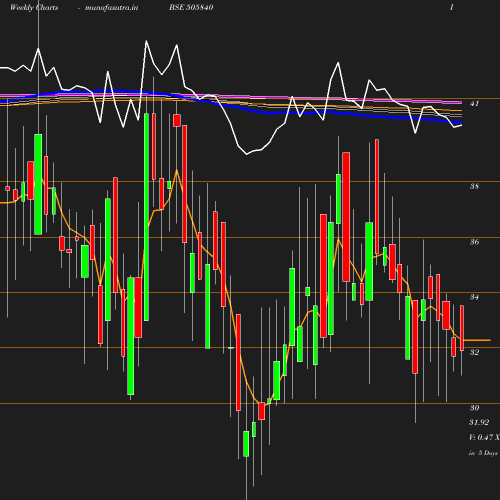
Task: Click the 'BSE 505840' symbol text
Action: pos(191,8)
